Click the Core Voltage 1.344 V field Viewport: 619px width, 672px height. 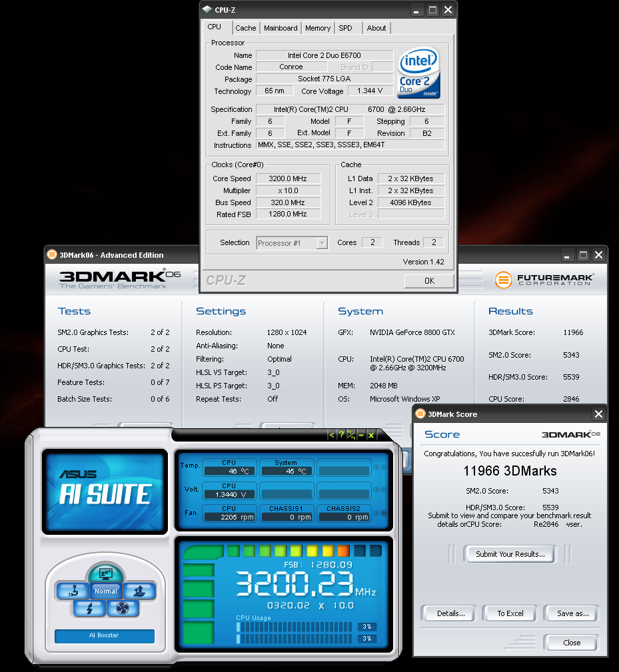pos(370,91)
